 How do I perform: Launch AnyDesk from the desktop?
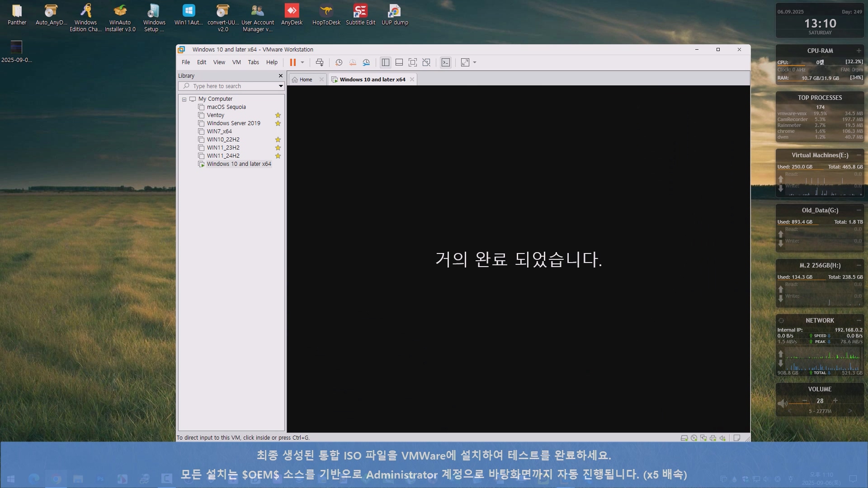pyautogui.click(x=292, y=14)
